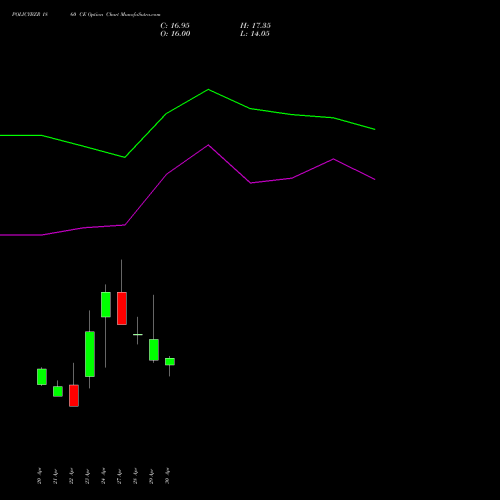500x500 pixels.
Task: Click the high value H: 17.35
Action: tap(255, 26)
